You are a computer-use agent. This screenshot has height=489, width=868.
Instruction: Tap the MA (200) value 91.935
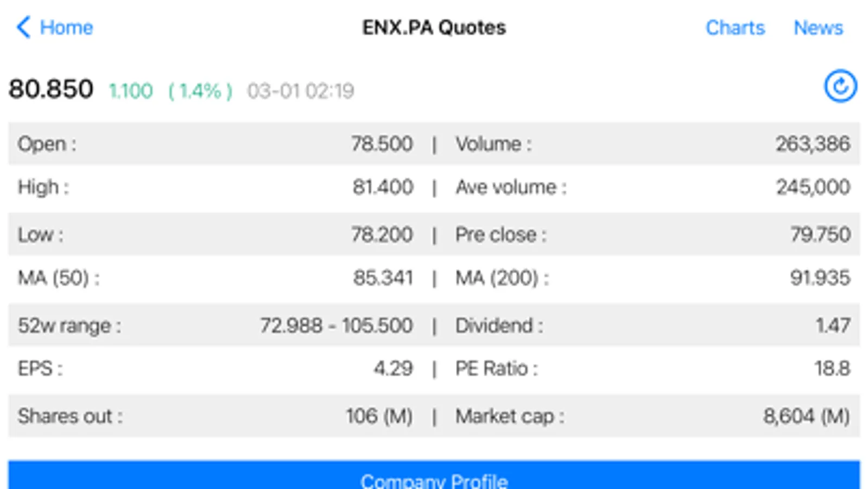[x=820, y=278]
